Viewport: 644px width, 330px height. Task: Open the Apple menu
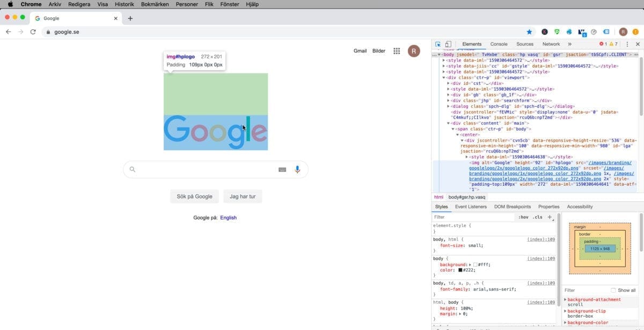tap(10, 4)
